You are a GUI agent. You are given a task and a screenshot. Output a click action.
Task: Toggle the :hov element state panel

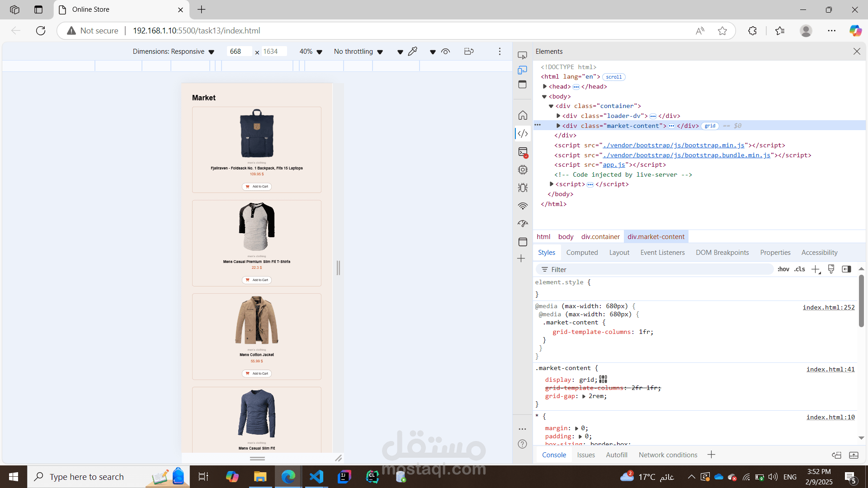pyautogui.click(x=783, y=269)
